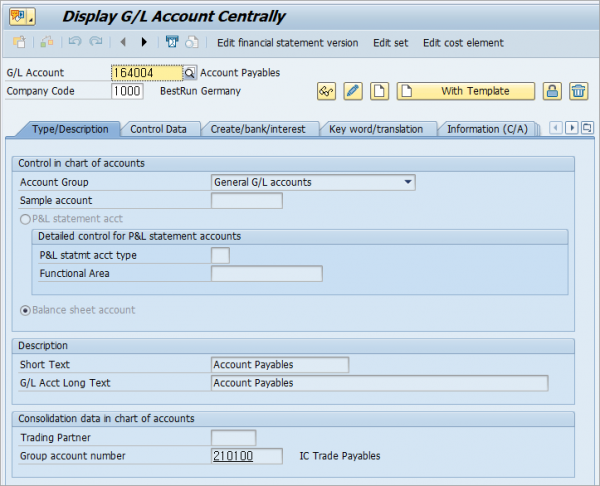Click the Change pencil icon button
Viewport: 600px width, 486px height.
click(x=353, y=91)
